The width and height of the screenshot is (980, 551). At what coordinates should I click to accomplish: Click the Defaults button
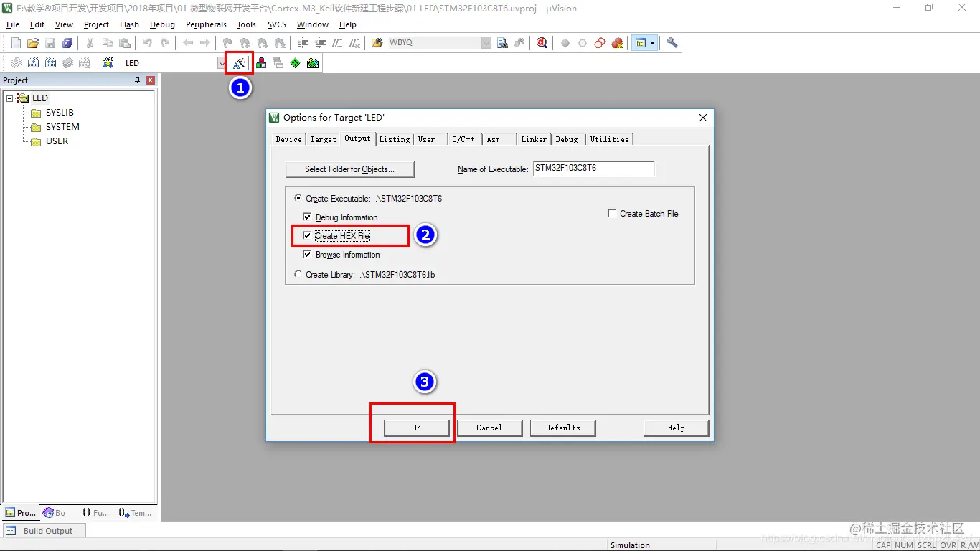click(563, 428)
